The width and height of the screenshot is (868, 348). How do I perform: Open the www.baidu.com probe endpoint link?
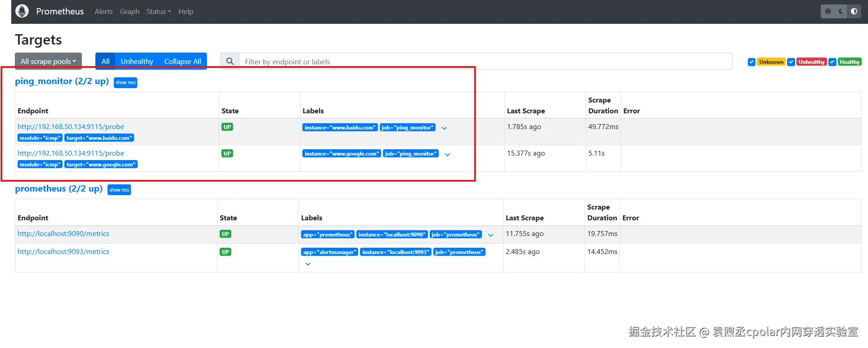click(71, 127)
